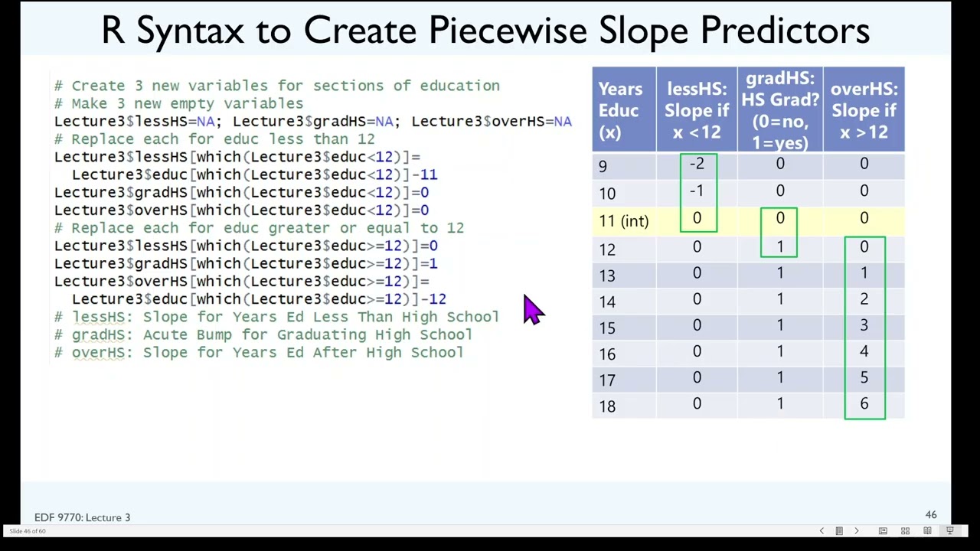Switch to Reading view icon
Screen dimensions: 980x551
(x=927, y=531)
